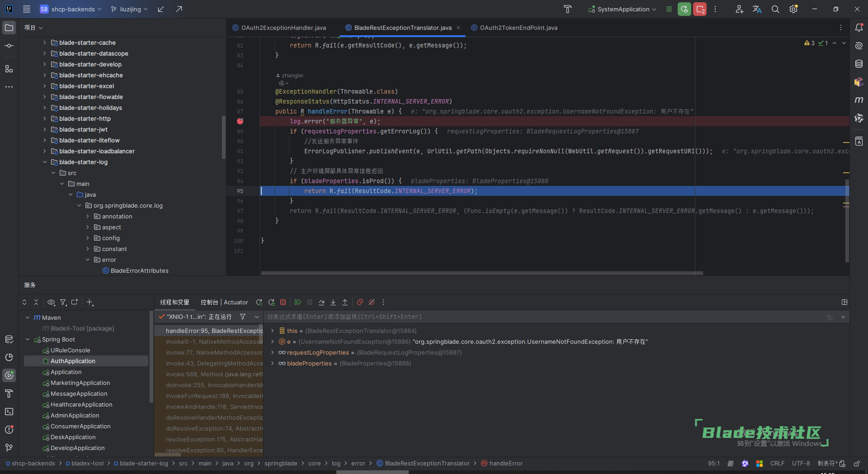The width and height of the screenshot is (868, 474).
Task: Switch to the 控制台 console tab
Action: pos(209,302)
